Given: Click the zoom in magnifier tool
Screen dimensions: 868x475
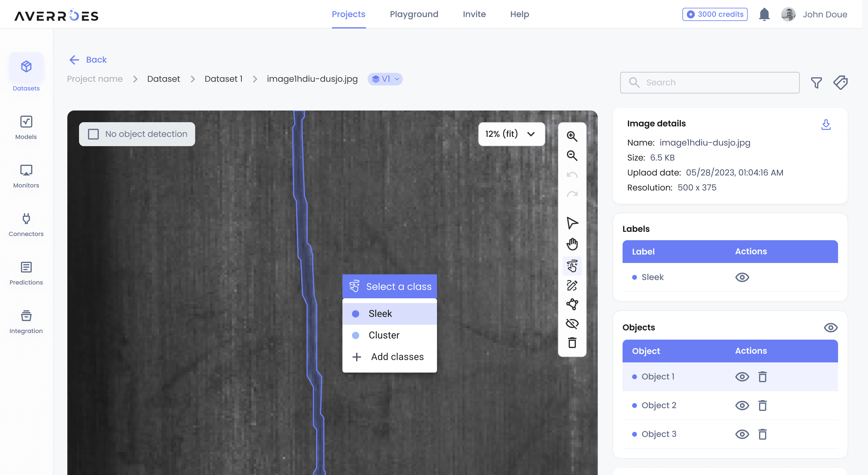Looking at the screenshot, I should click(572, 136).
